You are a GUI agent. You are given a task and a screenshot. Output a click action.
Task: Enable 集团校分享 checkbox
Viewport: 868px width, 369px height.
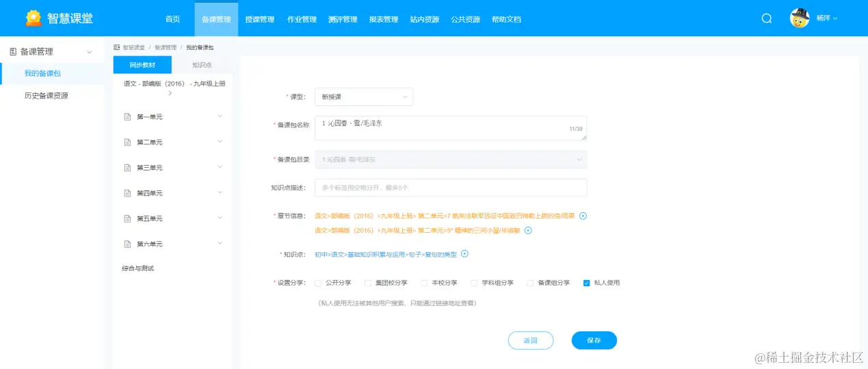(368, 283)
